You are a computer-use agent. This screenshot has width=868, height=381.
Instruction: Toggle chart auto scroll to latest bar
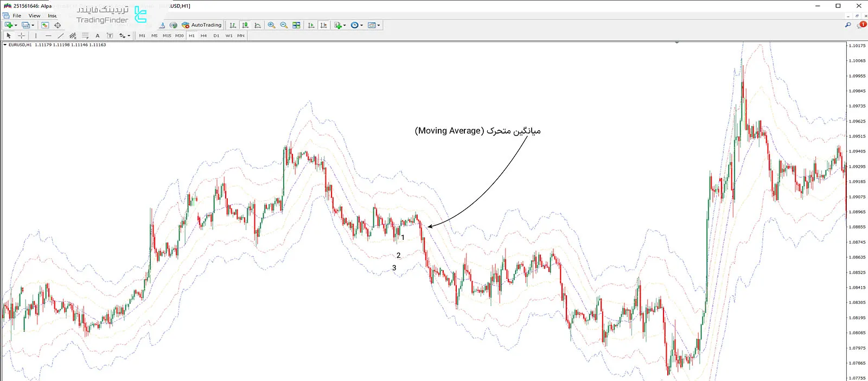[311, 25]
